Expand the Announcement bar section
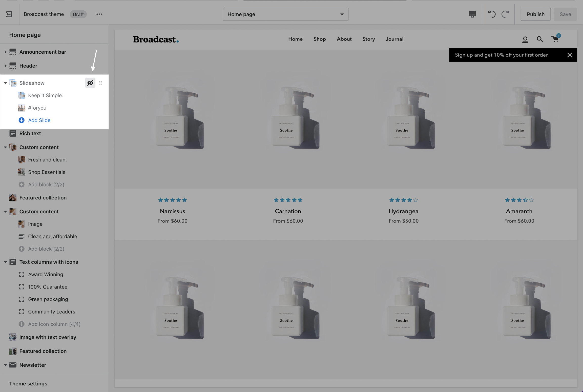Viewport: 583px width, 392px height. click(x=5, y=52)
